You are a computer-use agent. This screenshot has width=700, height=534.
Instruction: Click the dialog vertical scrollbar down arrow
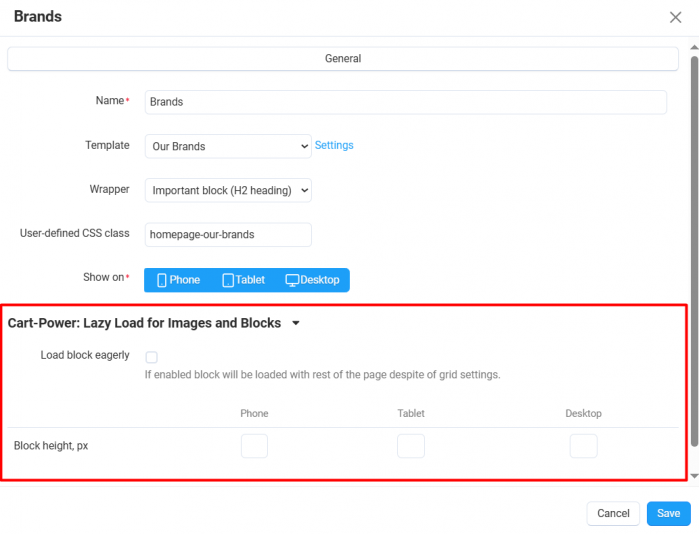[x=694, y=476]
